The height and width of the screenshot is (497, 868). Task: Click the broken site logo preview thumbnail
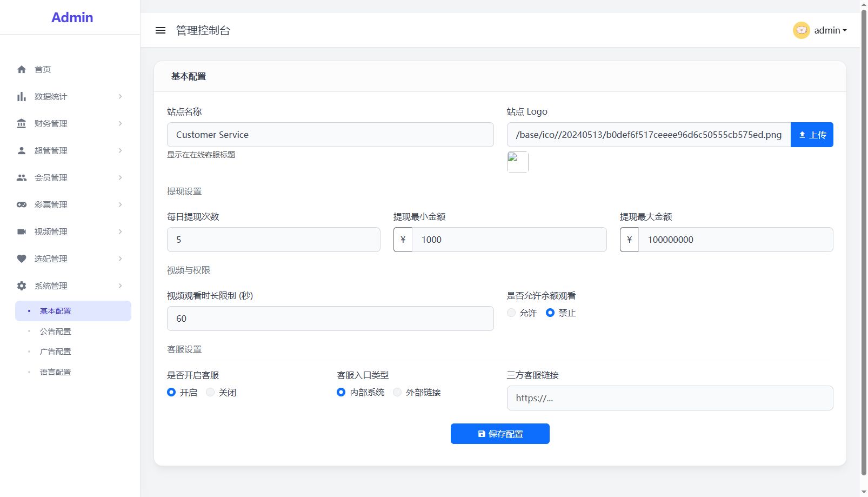pos(517,162)
